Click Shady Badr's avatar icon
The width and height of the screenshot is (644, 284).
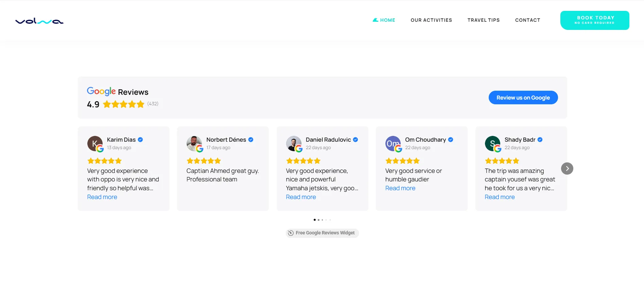[x=492, y=144]
